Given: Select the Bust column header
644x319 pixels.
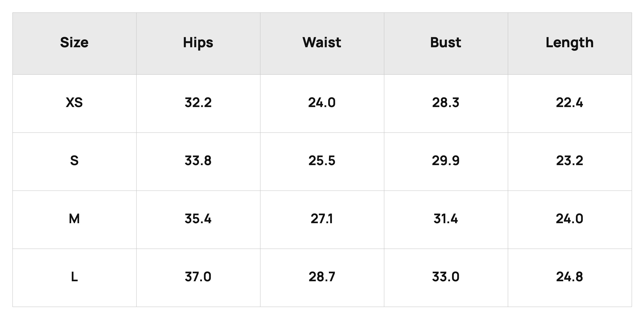Looking at the screenshot, I should pos(445,43).
